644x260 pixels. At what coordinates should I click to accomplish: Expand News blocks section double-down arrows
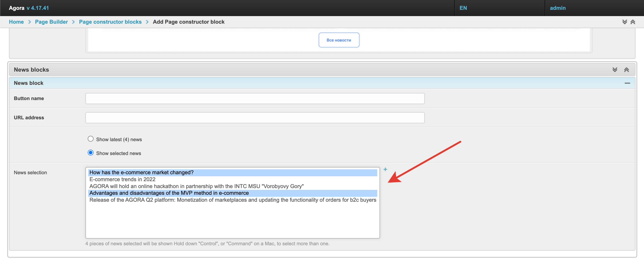pyautogui.click(x=614, y=70)
